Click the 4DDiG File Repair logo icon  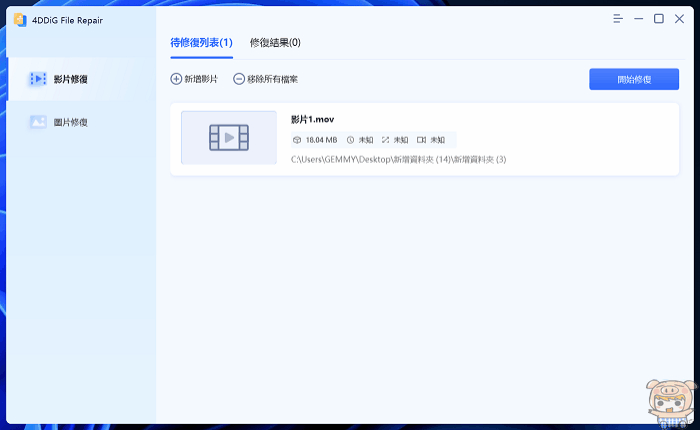coord(20,20)
